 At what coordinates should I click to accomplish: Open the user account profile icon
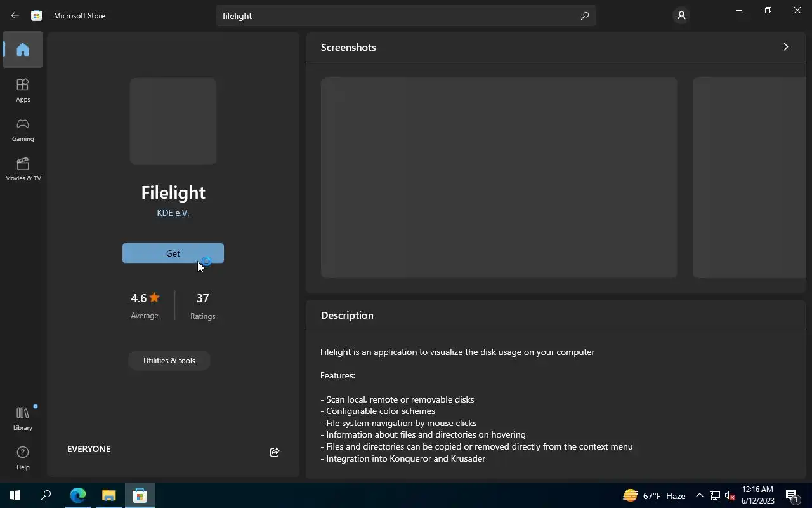681,15
